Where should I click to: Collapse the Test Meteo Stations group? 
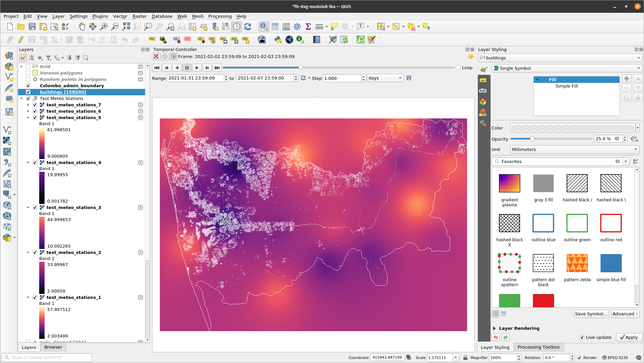click(21, 98)
